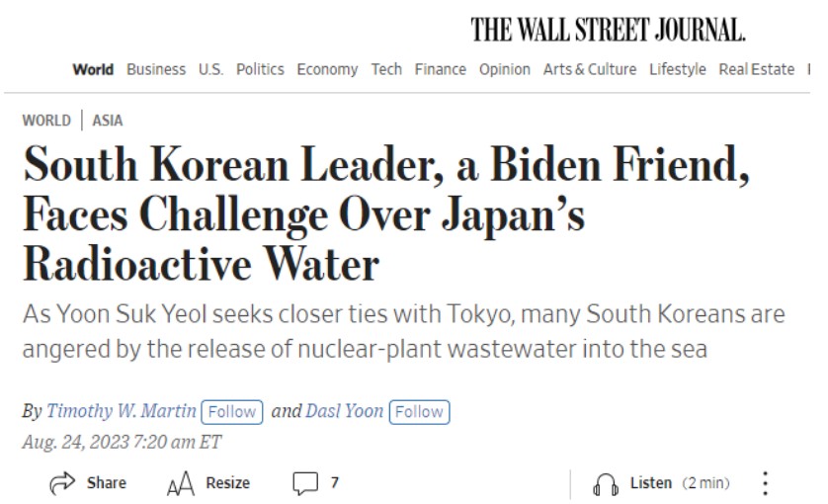Go to the U.S. section
Viewport: 828px width, 504px height.
point(210,69)
